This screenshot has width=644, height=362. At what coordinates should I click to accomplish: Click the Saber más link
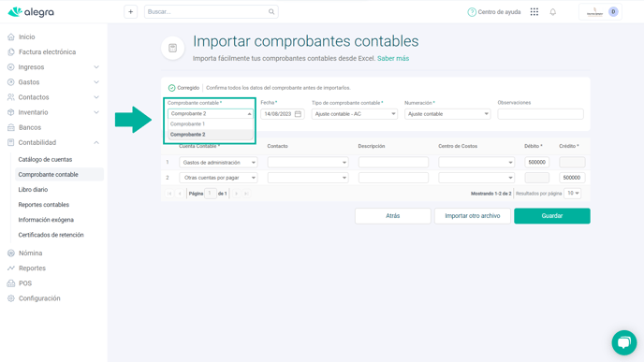393,58
